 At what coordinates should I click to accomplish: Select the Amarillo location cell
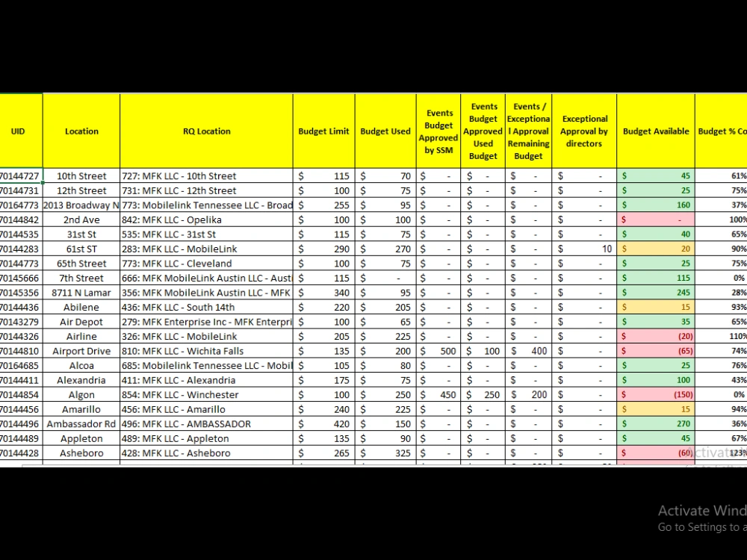coord(81,409)
